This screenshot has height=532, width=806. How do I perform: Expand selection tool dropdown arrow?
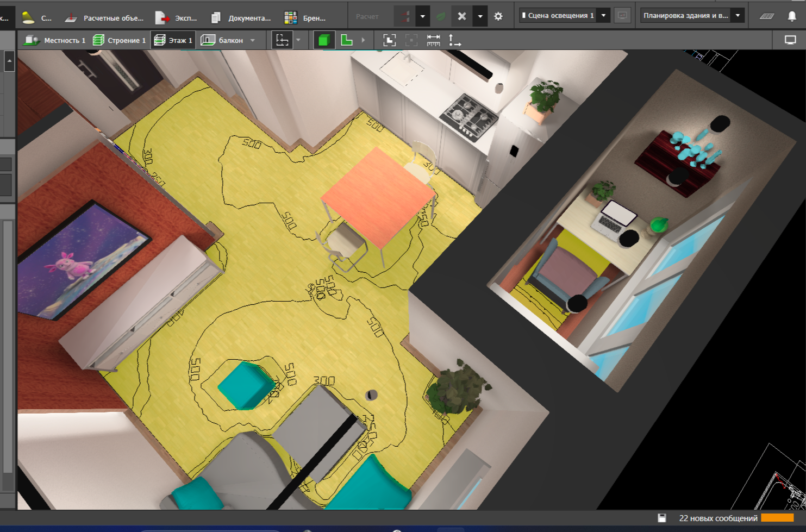click(298, 40)
